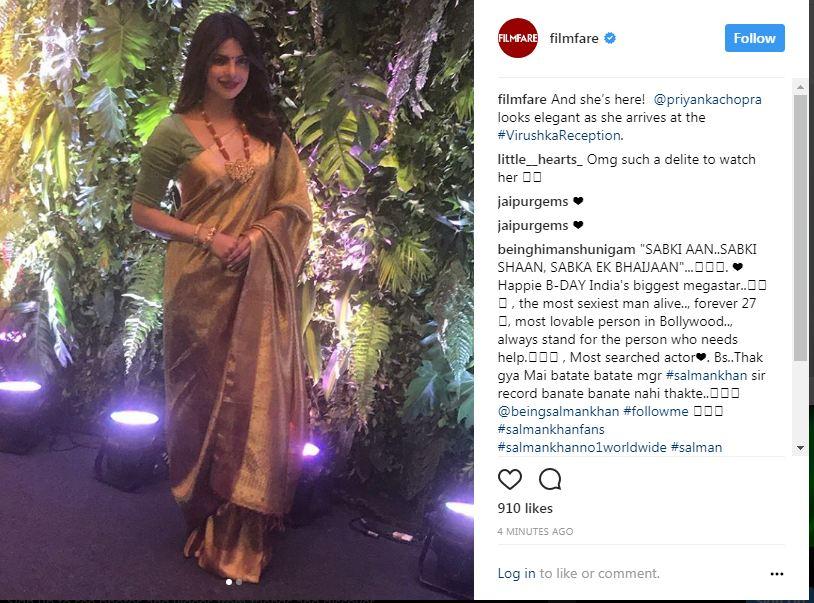Open the filmfare username link in header
Viewport: 814px width, 603px height.
click(x=574, y=38)
